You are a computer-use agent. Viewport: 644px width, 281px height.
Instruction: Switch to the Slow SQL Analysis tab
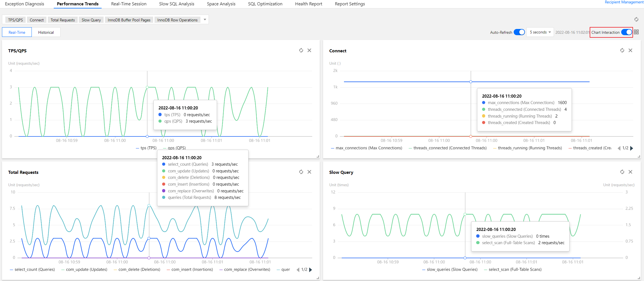coord(176,4)
